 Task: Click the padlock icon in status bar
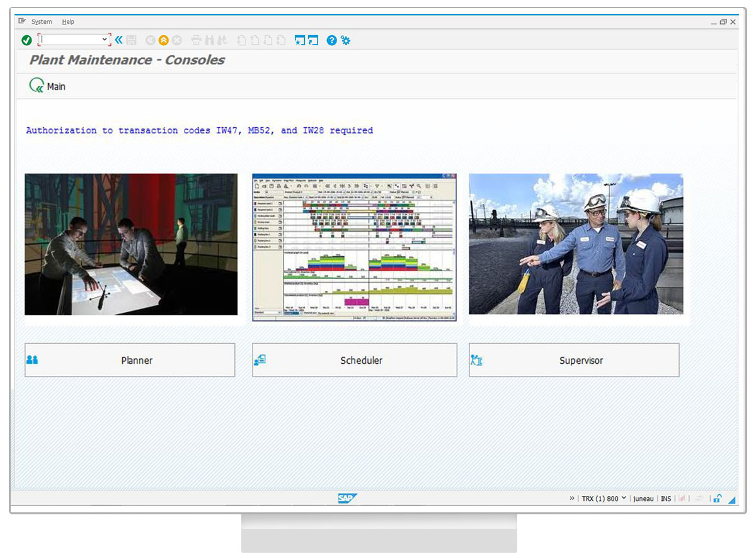(717, 499)
